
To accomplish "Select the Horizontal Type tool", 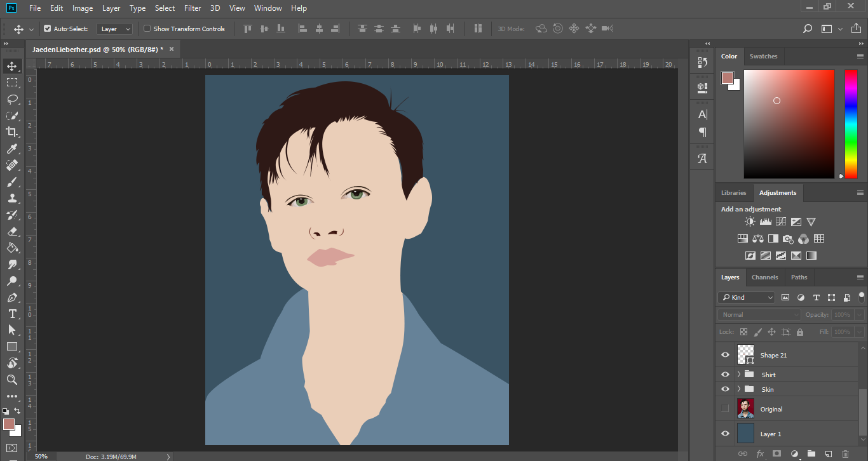I will [x=12, y=314].
